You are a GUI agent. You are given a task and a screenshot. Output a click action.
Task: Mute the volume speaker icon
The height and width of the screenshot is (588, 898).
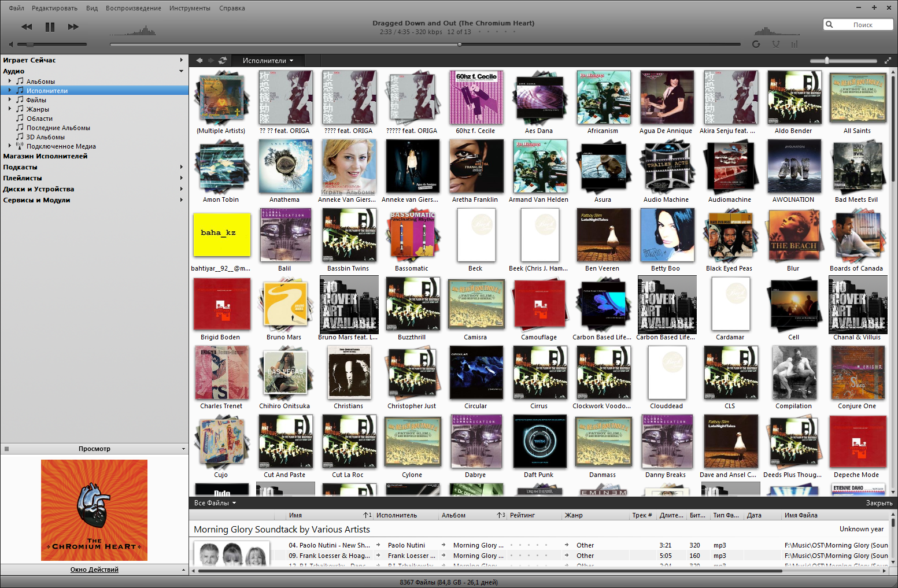[x=11, y=45]
